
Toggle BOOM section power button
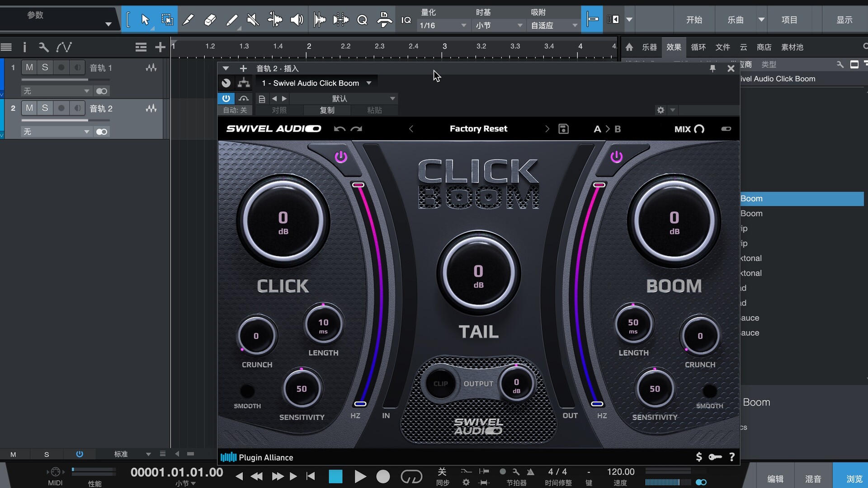point(616,157)
